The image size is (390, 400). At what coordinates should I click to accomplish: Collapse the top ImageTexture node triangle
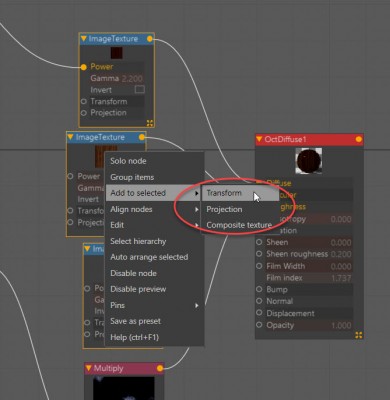(x=84, y=39)
